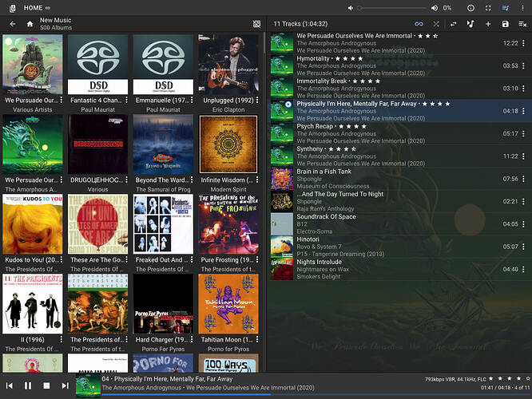Open the DRUGOЦEHHOC.. album cover
532x399 pixels.
click(97, 144)
